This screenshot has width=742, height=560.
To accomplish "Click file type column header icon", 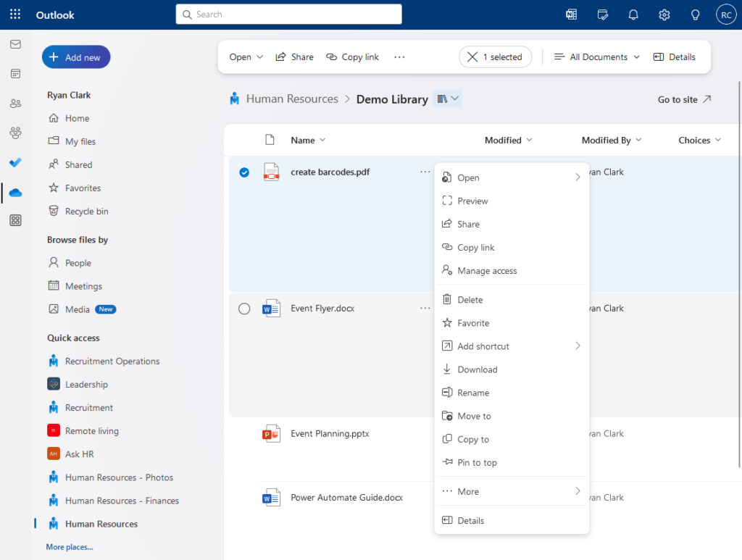I will (x=270, y=140).
